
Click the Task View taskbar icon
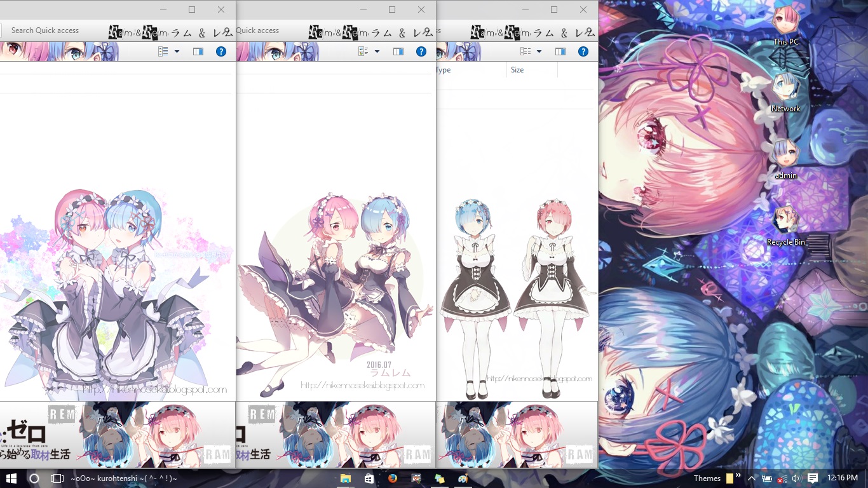coord(57,478)
